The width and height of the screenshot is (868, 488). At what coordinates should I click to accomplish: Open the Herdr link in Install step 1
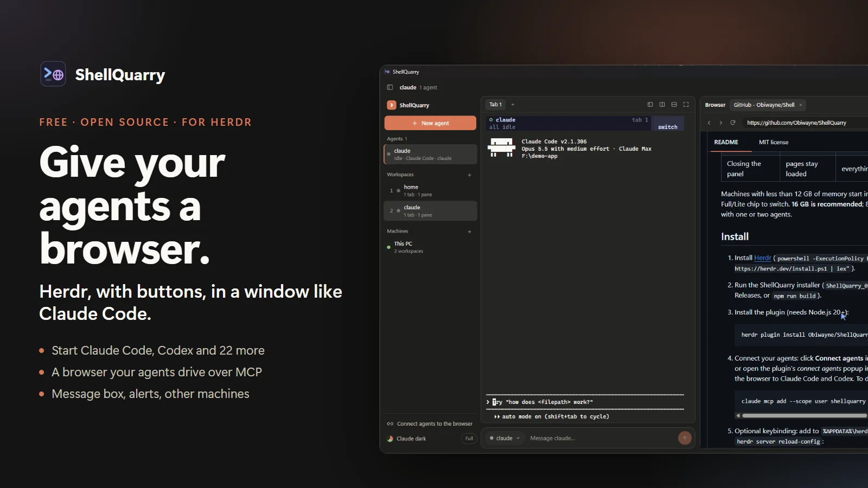(x=762, y=258)
